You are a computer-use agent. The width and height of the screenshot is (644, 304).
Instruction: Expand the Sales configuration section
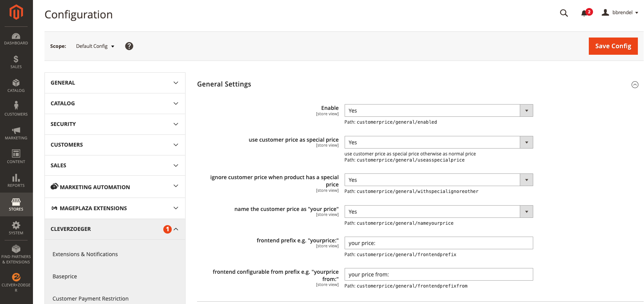click(x=115, y=165)
